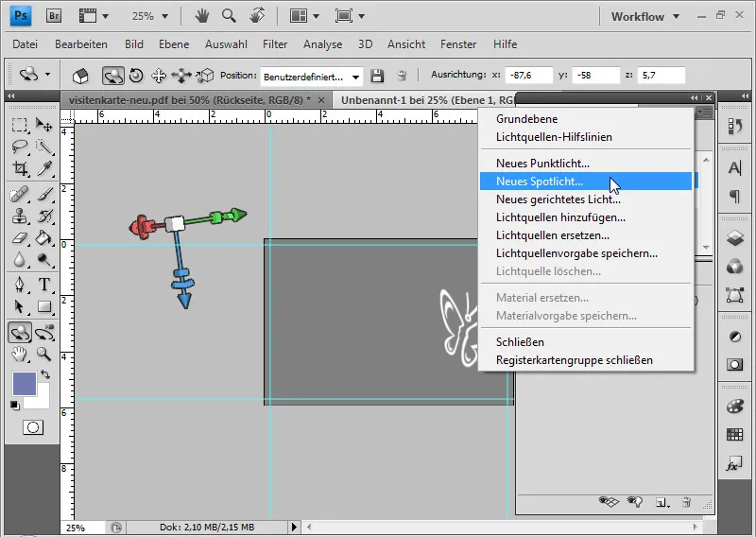Viewport: 756px width, 537px height.
Task: Click the 3D scale tool in options bar
Action: coord(206,76)
